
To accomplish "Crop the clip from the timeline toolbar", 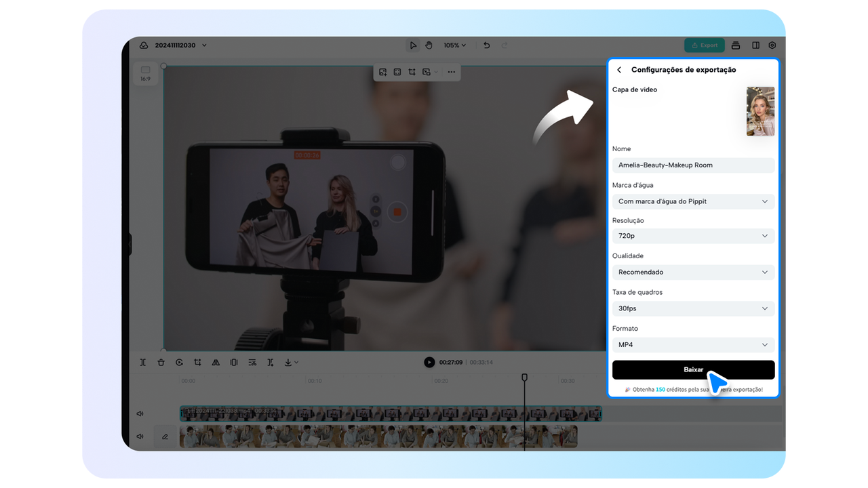I will click(x=197, y=362).
